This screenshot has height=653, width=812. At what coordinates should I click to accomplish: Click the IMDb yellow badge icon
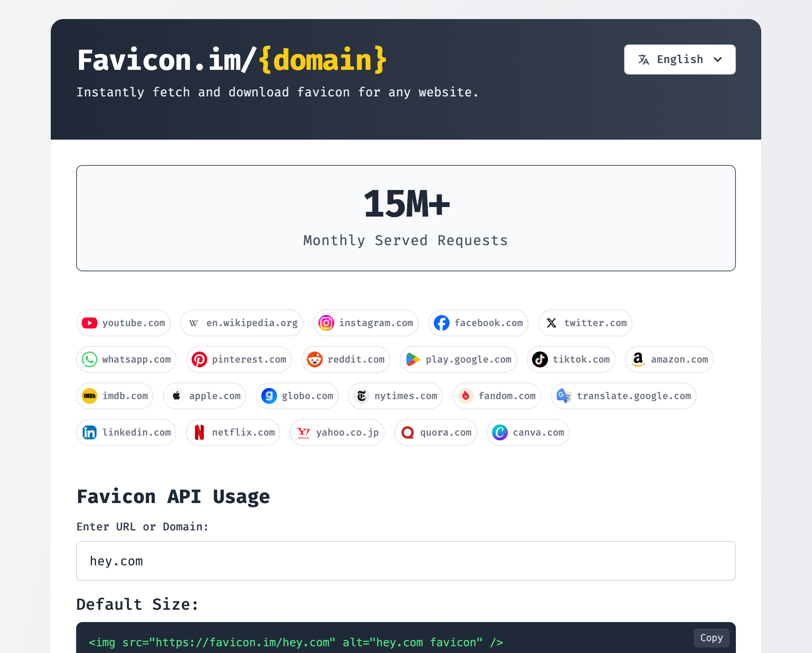coord(90,396)
